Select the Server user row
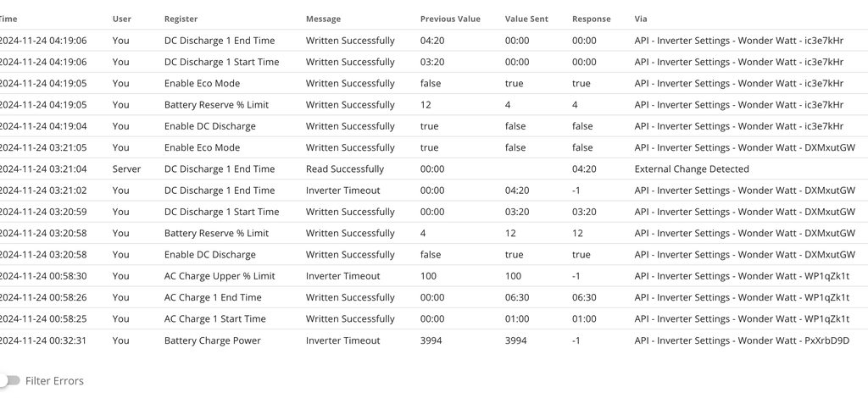 tap(126, 169)
